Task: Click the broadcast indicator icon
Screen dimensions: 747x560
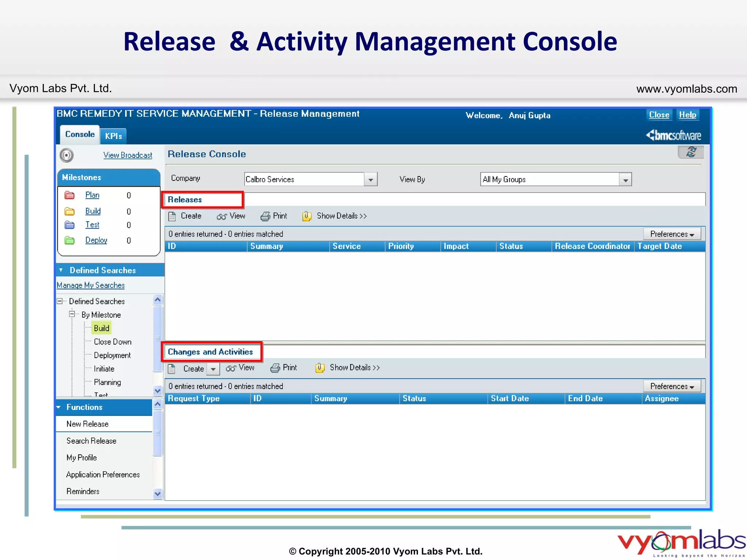Action: 67,155
